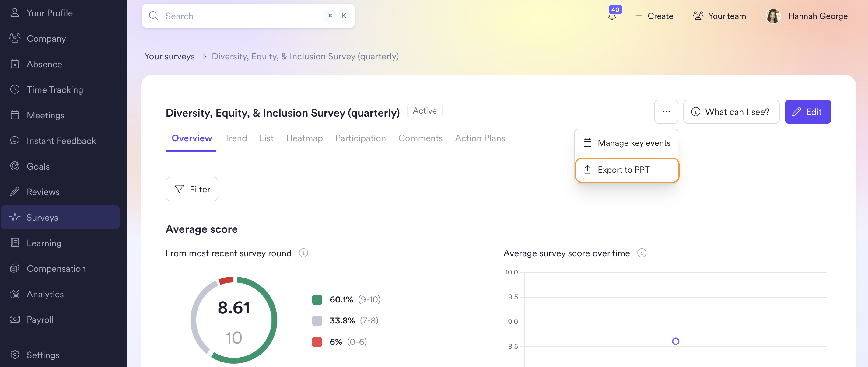
Task: Go back via Your surveys breadcrumb
Action: coord(170,56)
